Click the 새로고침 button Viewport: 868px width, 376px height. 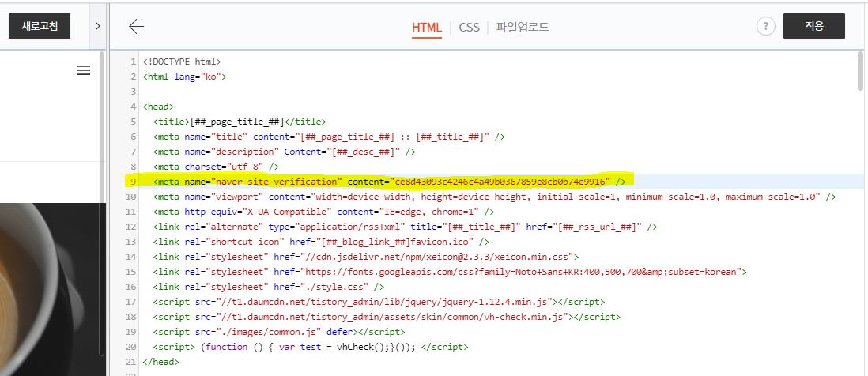click(40, 26)
